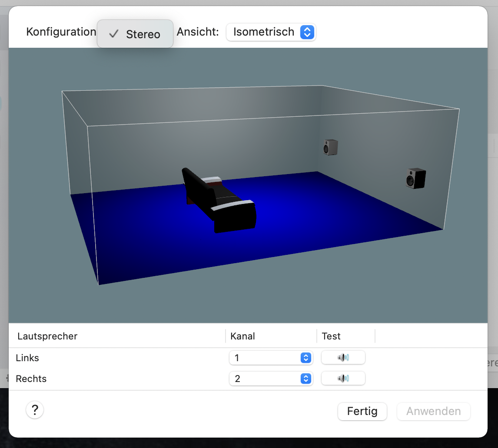Choose the Stereo configuration menu item
Image resolution: width=498 pixels, height=448 pixels.
pos(143,34)
